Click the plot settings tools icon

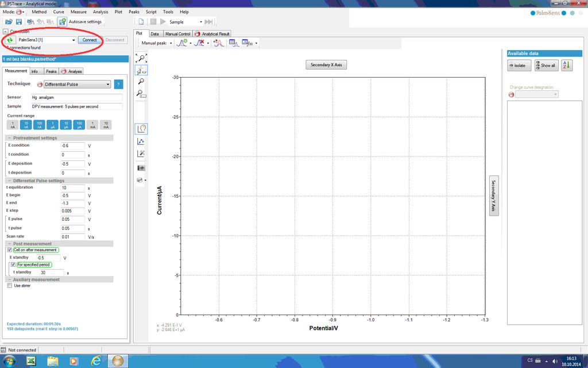pos(141,153)
